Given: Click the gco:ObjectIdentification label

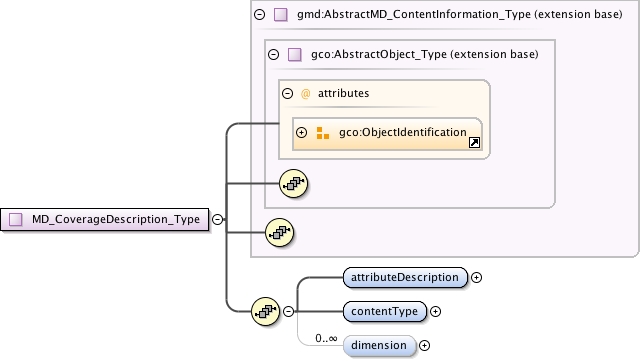Looking at the screenshot, I should [403, 132].
